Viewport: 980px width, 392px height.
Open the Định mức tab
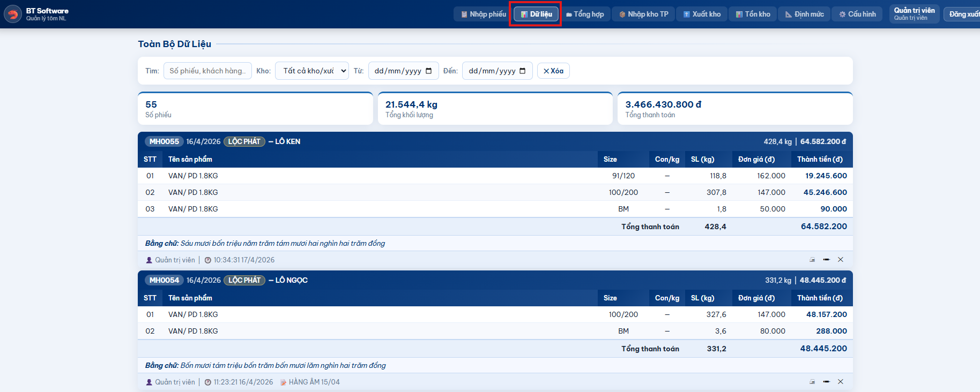coord(804,14)
